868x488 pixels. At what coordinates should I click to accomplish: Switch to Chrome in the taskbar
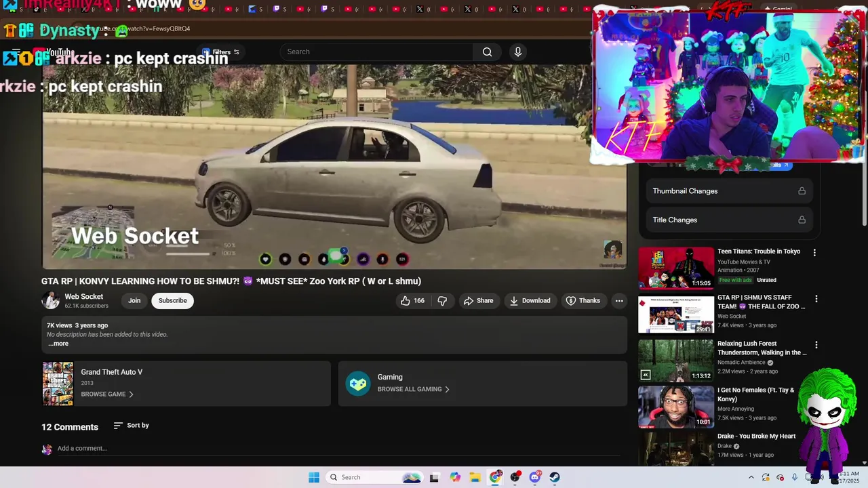coord(495,477)
